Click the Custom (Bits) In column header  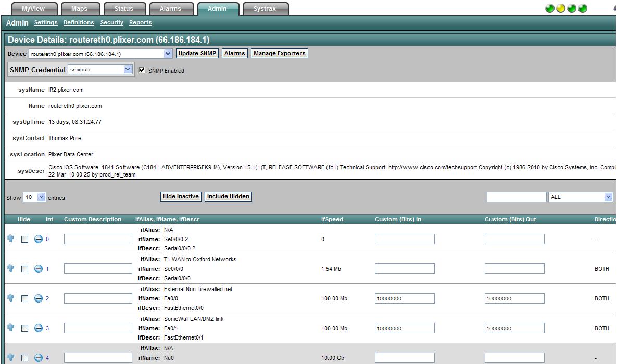(398, 219)
